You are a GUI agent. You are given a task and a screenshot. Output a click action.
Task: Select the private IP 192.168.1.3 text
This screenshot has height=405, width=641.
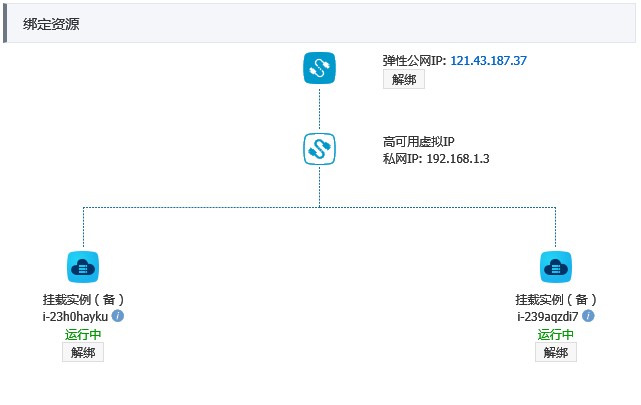(457, 159)
